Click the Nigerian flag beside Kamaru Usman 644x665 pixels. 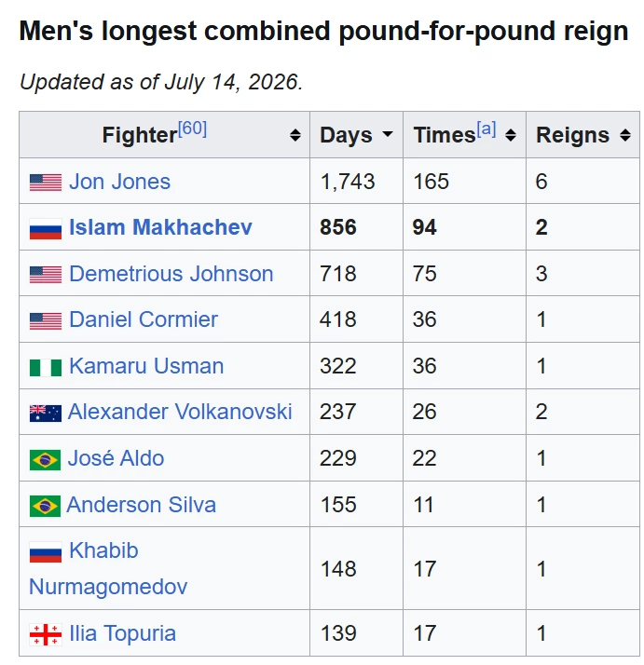tap(46, 367)
